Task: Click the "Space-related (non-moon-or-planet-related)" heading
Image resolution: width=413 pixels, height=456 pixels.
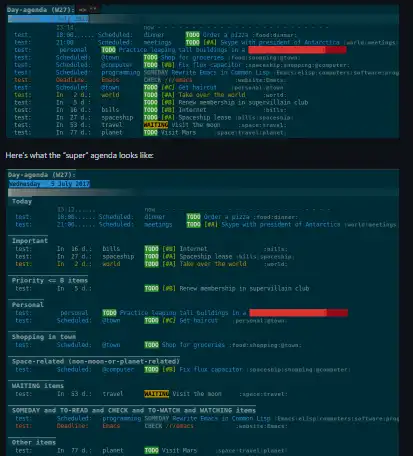Action: tap(96, 361)
